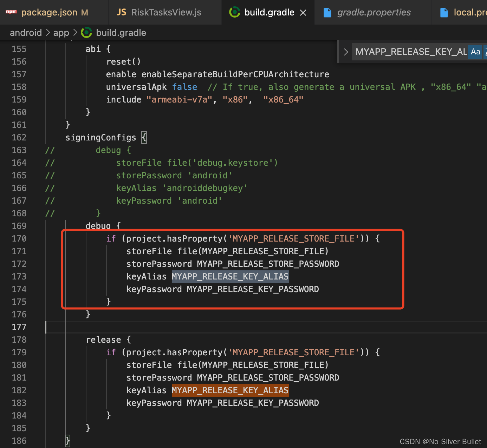The height and width of the screenshot is (448, 487).
Task: Click the file icon on the local.pro tab
Action: pyautogui.click(x=444, y=12)
